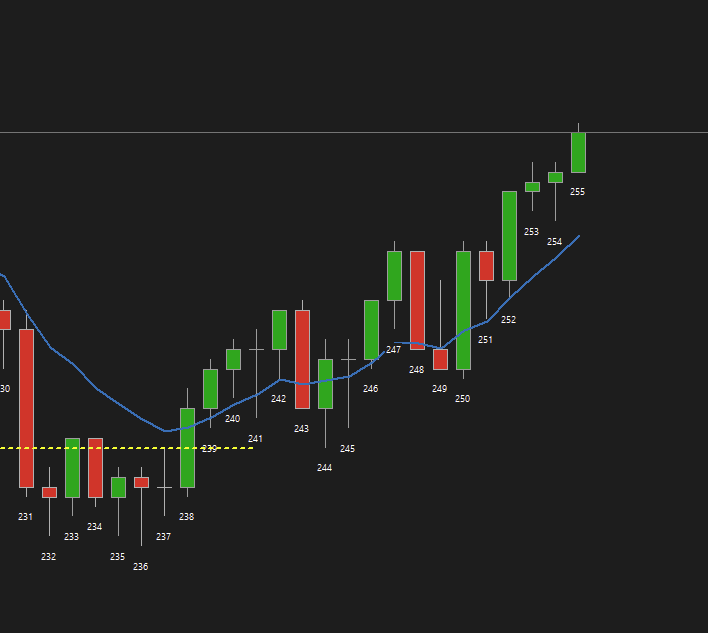Select the green candle at bar 247
Image resolution: width=708 pixels, height=633 pixels.
point(394,275)
